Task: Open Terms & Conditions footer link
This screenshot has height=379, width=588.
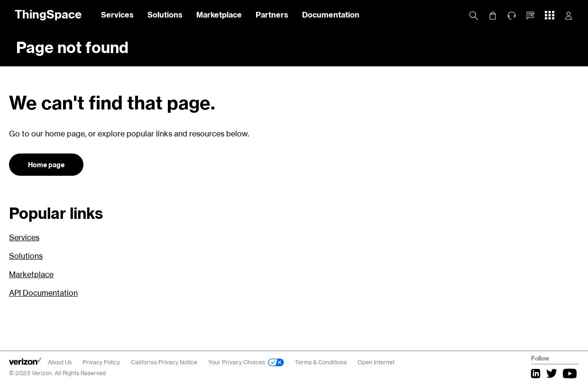Action: [x=321, y=362]
